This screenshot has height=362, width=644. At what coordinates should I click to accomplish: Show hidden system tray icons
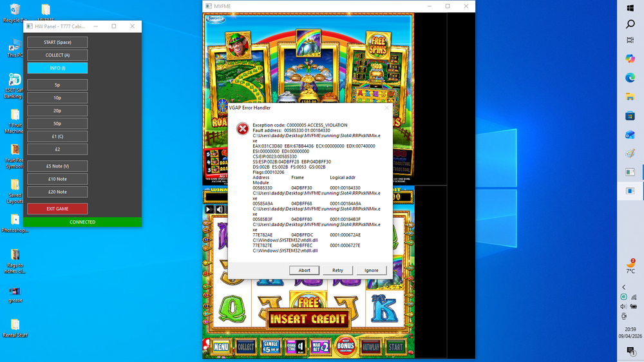pos(624,287)
